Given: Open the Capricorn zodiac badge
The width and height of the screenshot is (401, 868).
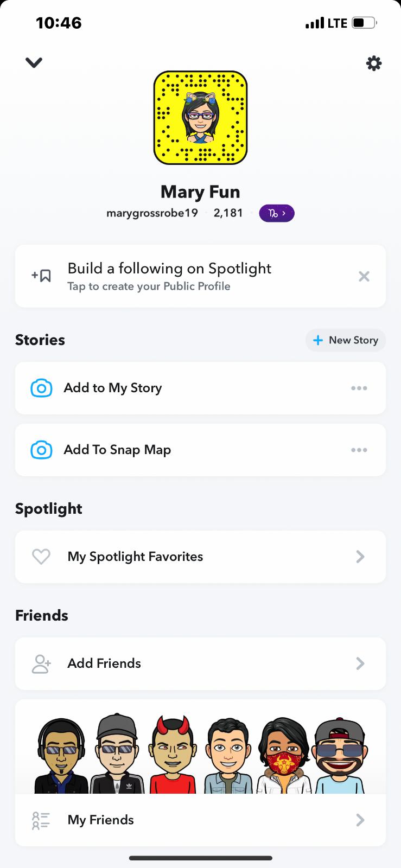Looking at the screenshot, I should (x=277, y=213).
